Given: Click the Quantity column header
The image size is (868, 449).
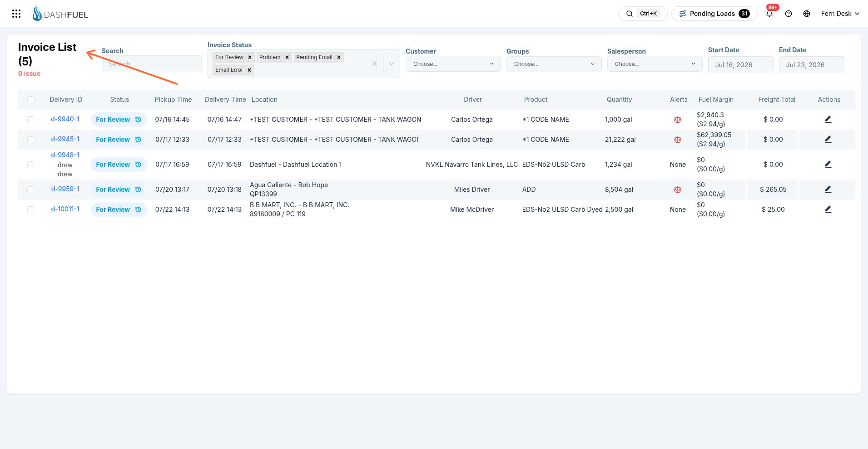Looking at the screenshot, I should click(619, 100).
